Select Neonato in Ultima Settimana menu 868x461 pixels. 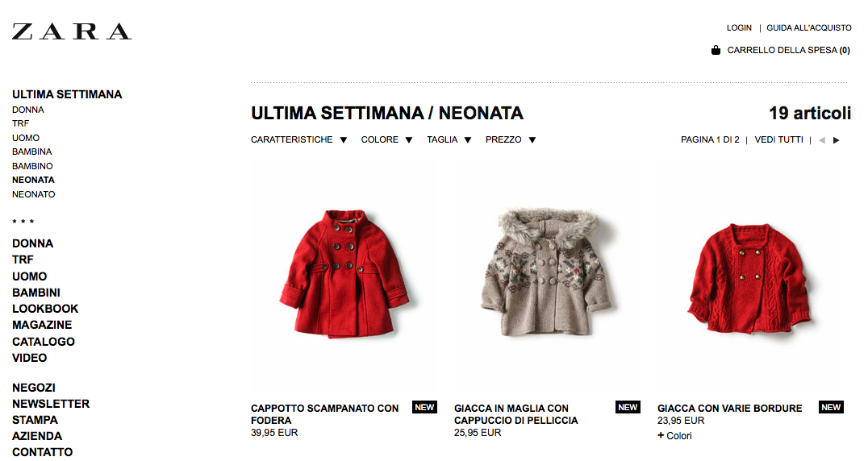click(34, 194)
